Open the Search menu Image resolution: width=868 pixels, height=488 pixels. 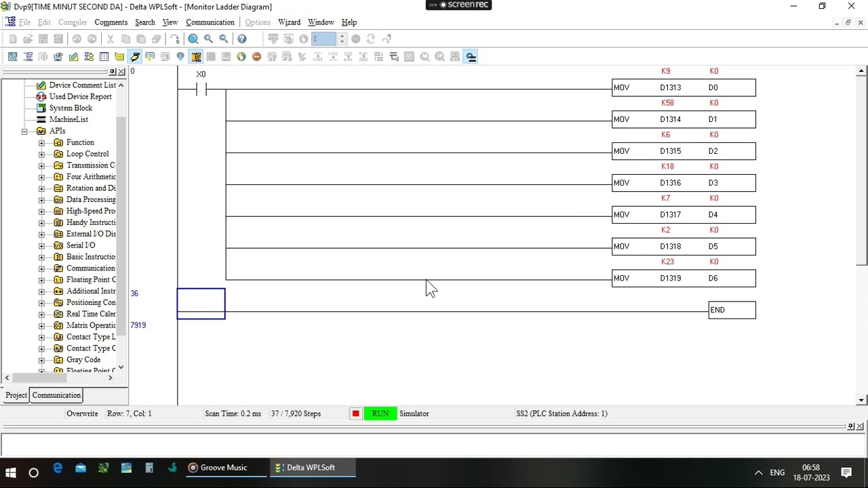(145, 22)
